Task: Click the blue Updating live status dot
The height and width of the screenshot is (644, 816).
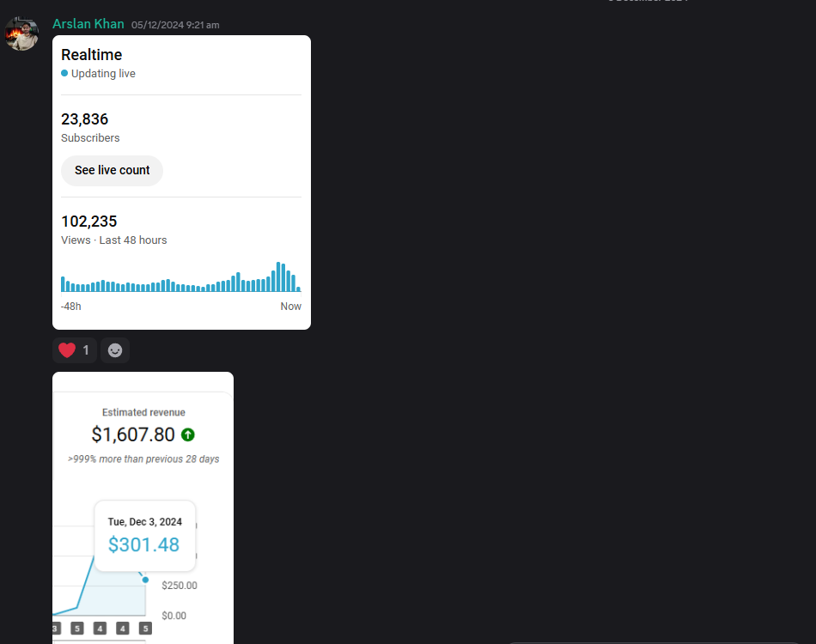Action: [x=64, y=73]
